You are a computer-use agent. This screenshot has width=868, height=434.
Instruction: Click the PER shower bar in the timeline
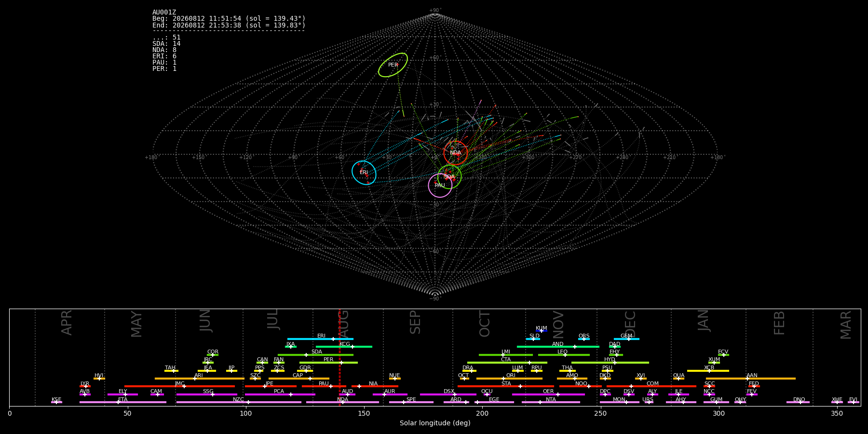point(328,363)
